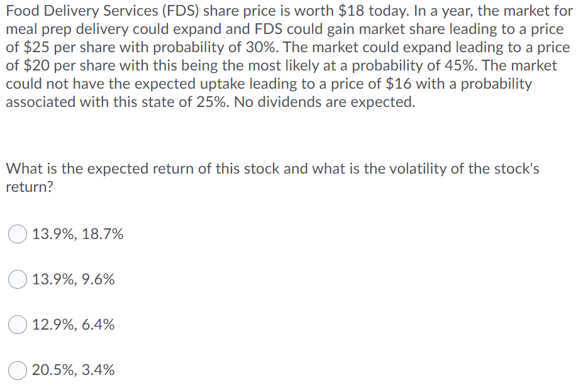Click the text 20.5%, 3.4%
The height and width of the screenshot is (385, 588).
tap(74, 370)
